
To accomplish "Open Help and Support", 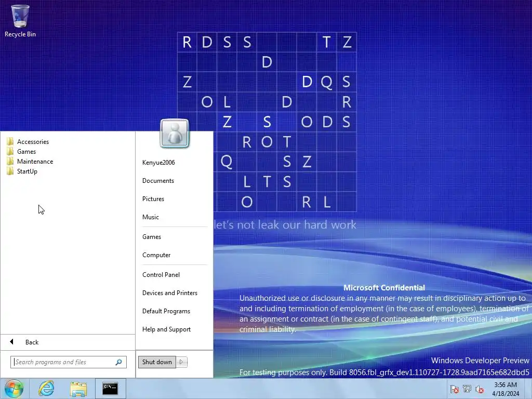I will (166, 329).
